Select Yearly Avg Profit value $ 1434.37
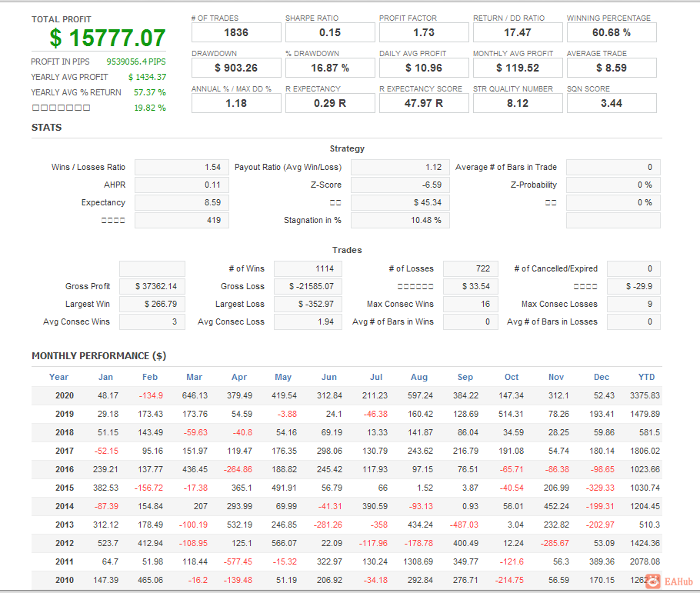 [x=147, y=77]
